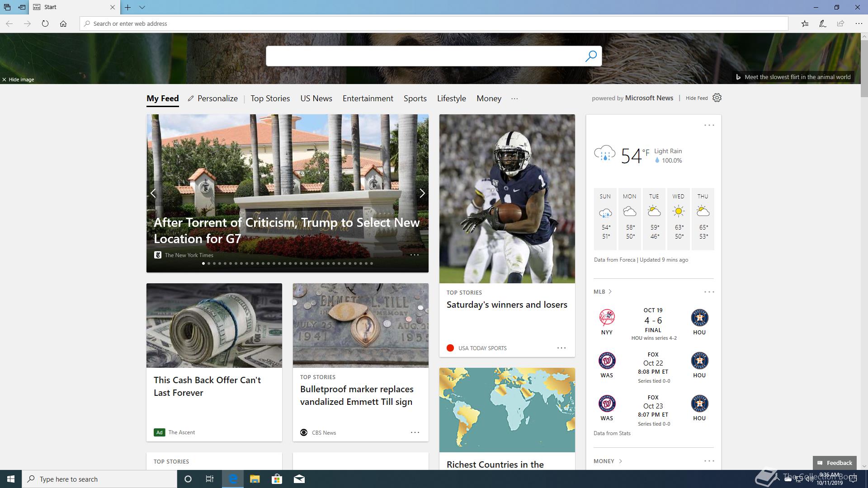
Task: Show next carousel story arrow
Action: [x=422, y=193]
